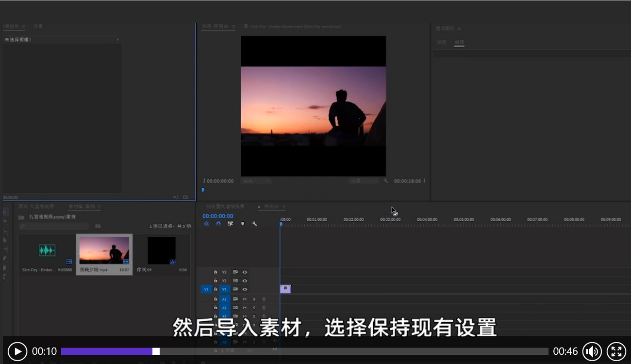This screenshot has height=364, width=631.
Task: Click the new search bin folder icon
Action: [98, 226]
